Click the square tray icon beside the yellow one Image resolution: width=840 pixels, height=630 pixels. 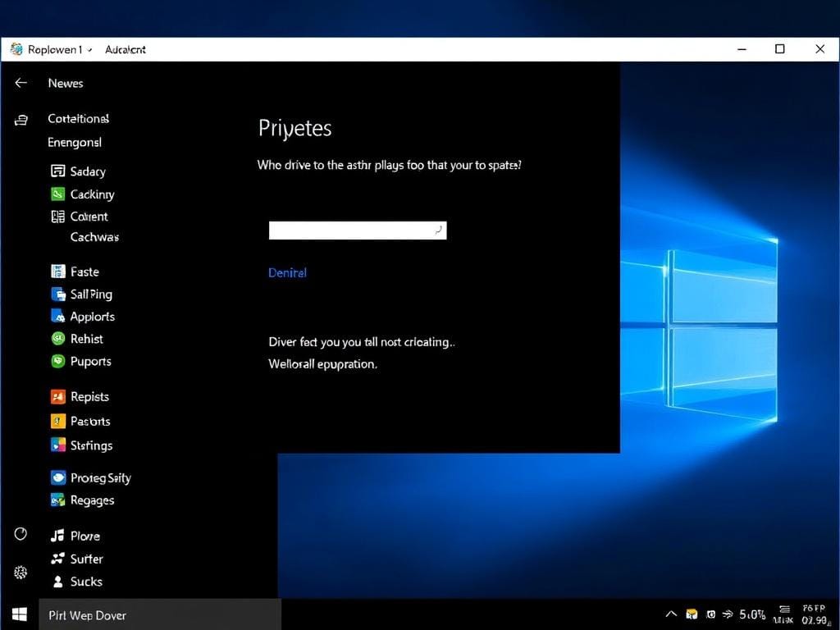[x=711, y=614]
